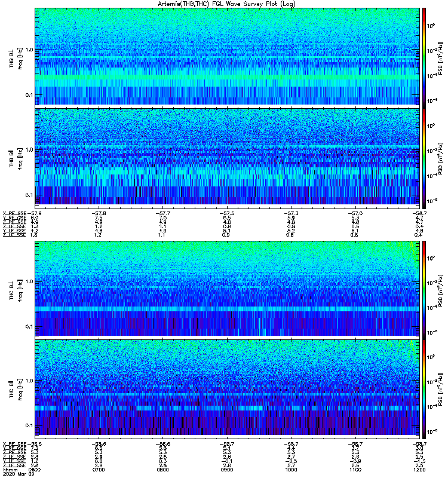Click the "1.0" frequency tick of THB B∥ panel
The height and width of the screenshot is (478, 448).
29,150
